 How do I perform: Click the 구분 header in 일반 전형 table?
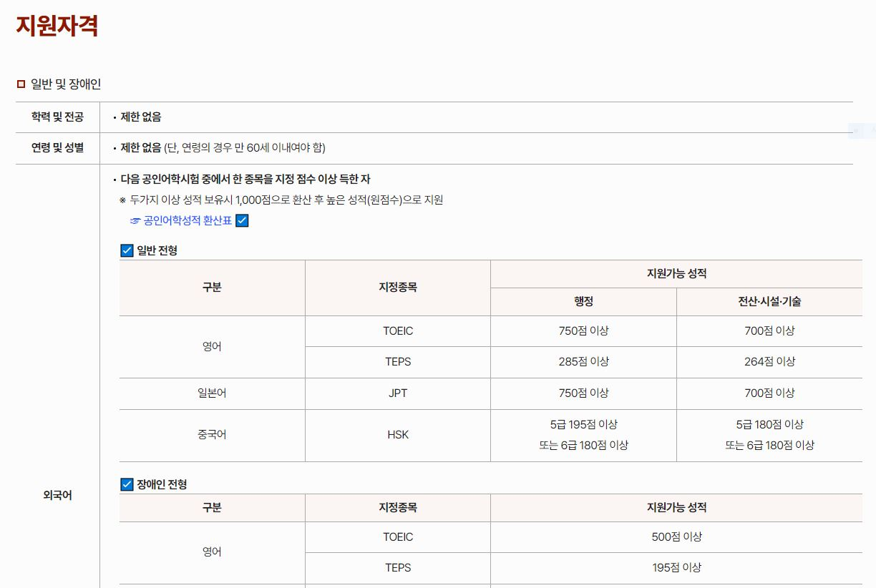click(212, 288)
